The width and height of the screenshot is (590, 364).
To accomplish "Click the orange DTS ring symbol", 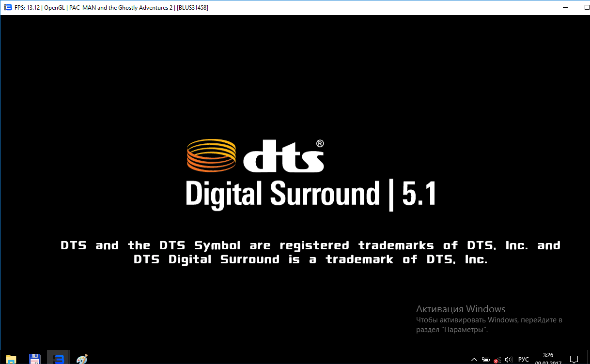I will 211,155.
